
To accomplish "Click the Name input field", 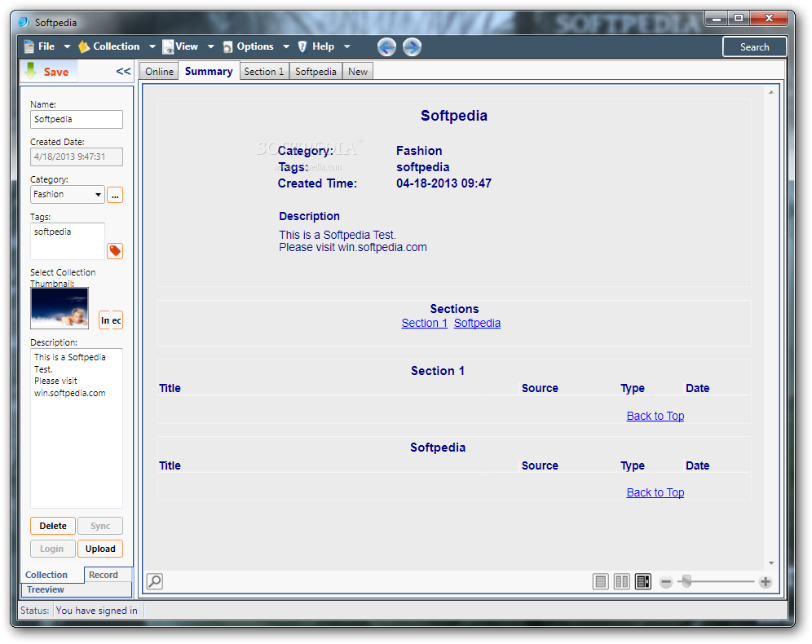I will pyautogui.click(x=77, y=119).
